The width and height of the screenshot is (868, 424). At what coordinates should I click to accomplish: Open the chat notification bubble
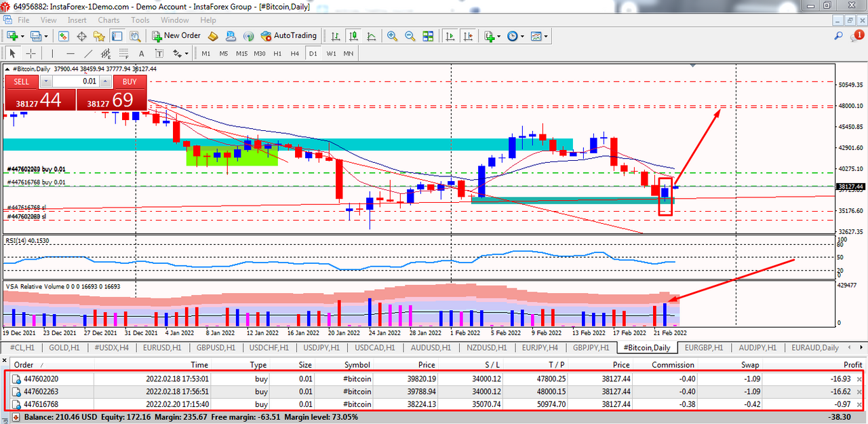click(857, 36)
